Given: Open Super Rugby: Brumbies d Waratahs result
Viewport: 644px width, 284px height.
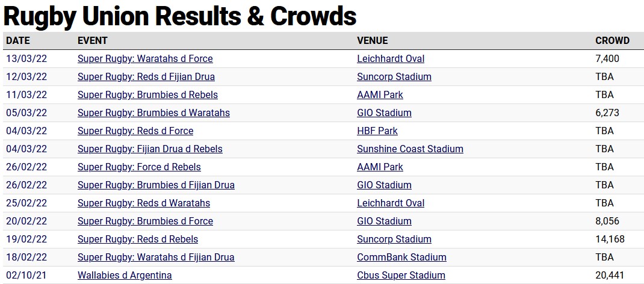Looking at the screenshot, I should coord(153,113).
